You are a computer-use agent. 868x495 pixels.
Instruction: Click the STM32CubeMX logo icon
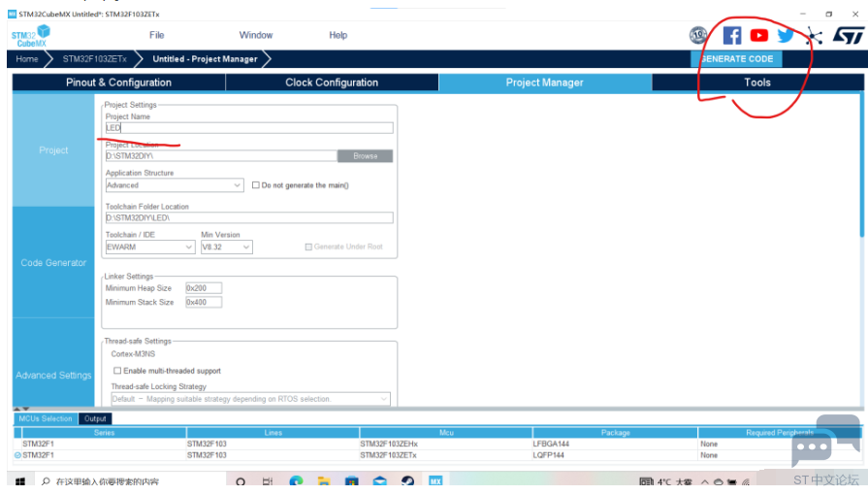pos(31,36)
